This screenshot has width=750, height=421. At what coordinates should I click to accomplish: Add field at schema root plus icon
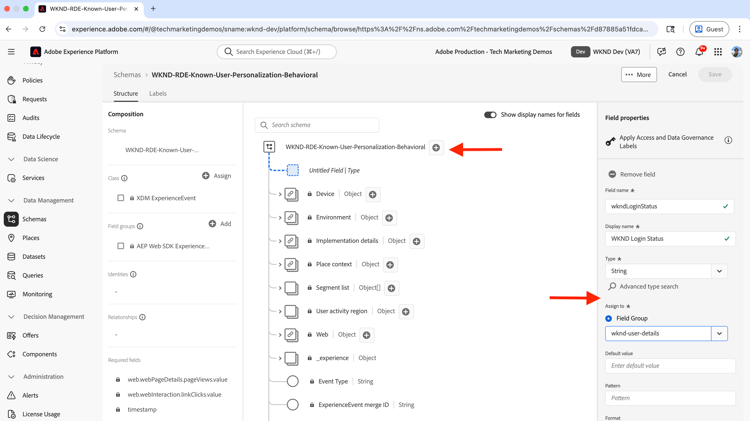(436, 147)
